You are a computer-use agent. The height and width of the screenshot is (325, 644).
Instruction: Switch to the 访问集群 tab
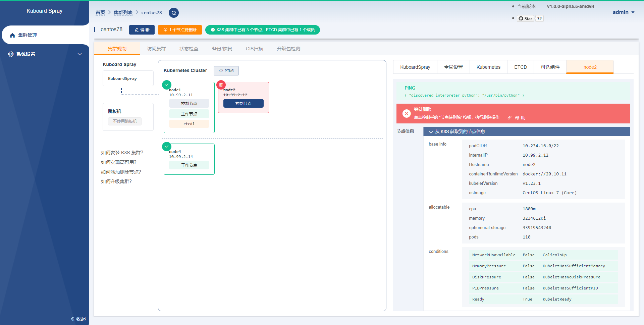156,49
